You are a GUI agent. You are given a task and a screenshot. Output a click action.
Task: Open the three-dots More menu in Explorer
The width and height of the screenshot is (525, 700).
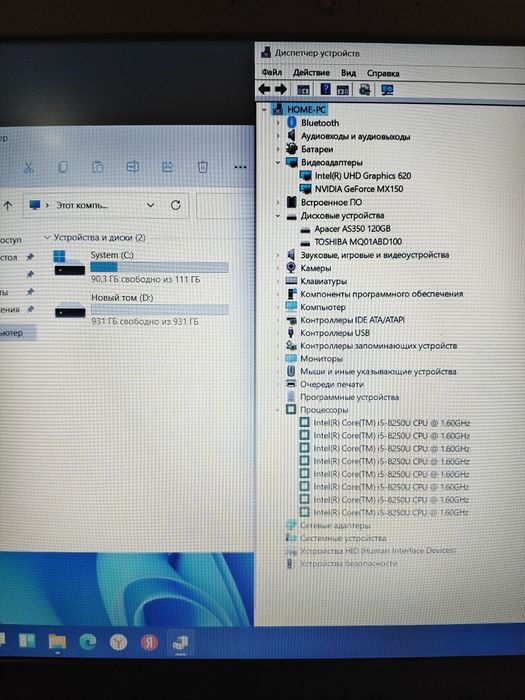pos(240,167)
